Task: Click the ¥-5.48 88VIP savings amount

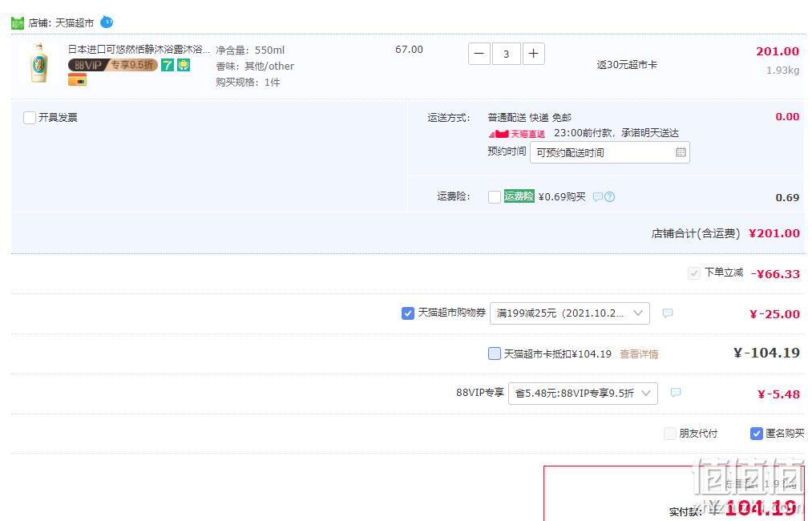Action: pyautogui.click(x=778, y=394)
